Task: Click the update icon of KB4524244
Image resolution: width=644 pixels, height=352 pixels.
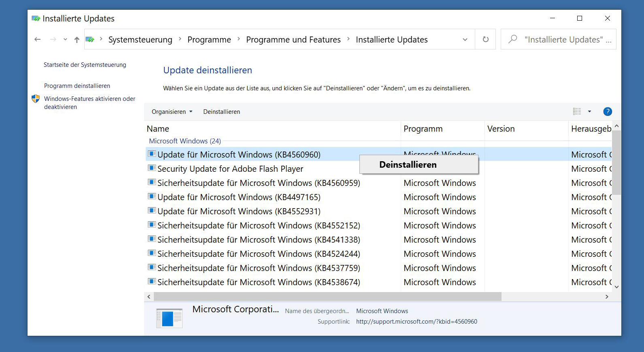Action: pyautogui.click(x=152, y=253)
